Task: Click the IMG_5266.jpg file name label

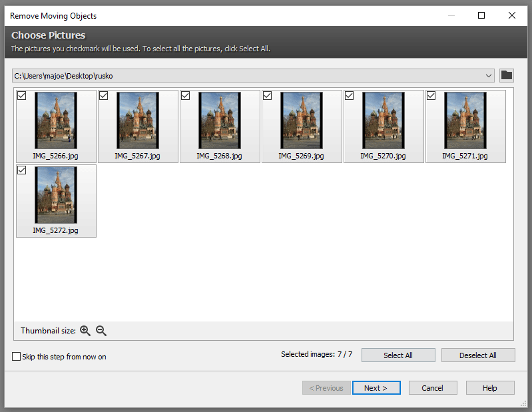Action: tap(56, 156)
